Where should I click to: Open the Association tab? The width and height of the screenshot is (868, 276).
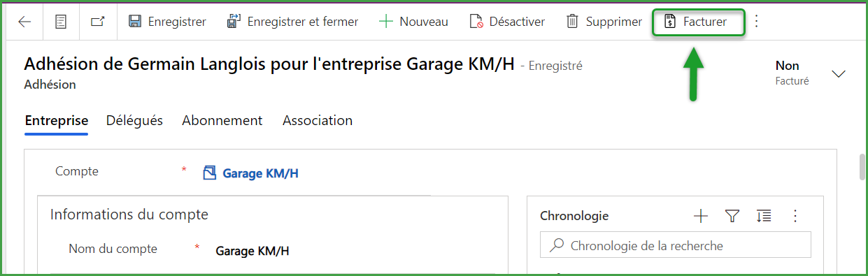[x=318, y=120]
